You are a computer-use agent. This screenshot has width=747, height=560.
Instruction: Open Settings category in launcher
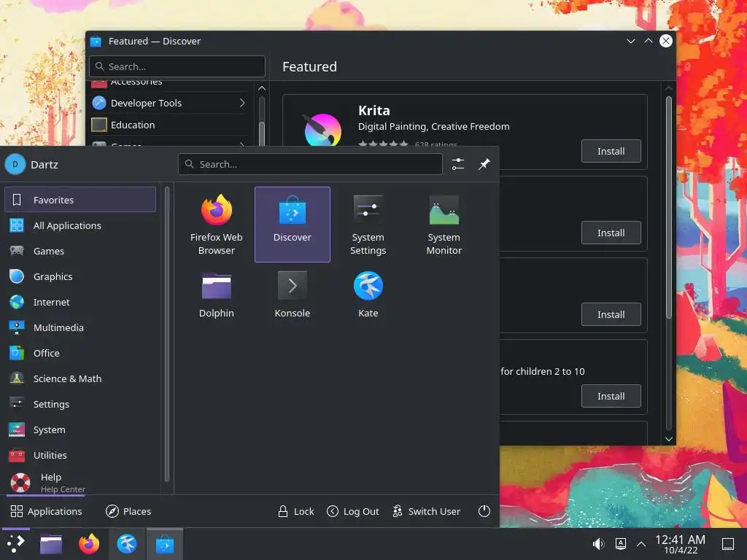pos(80,404)
